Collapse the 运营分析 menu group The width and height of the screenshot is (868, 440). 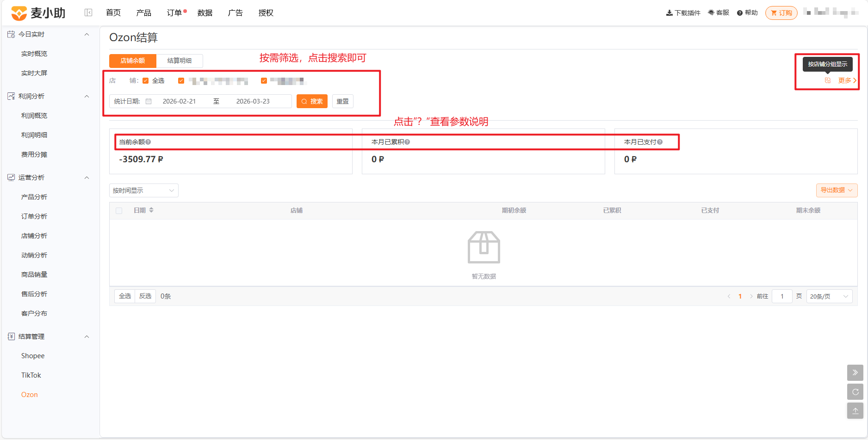(87, 177)
